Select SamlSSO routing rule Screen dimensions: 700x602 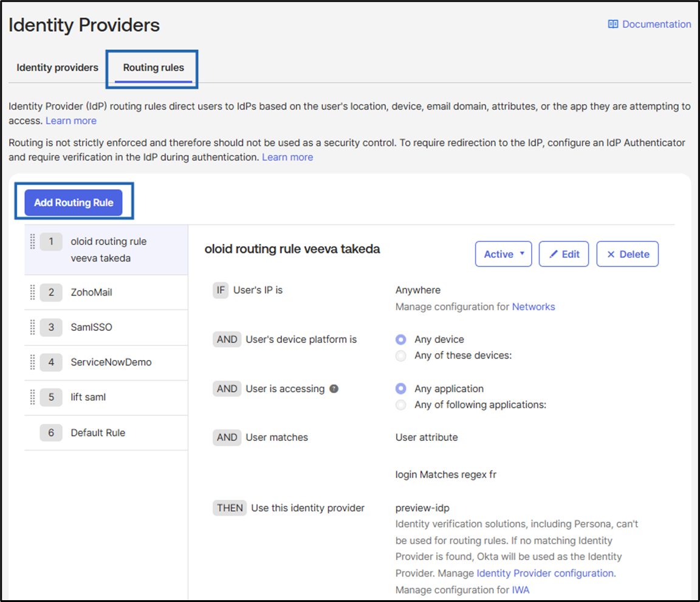point(106,327)
